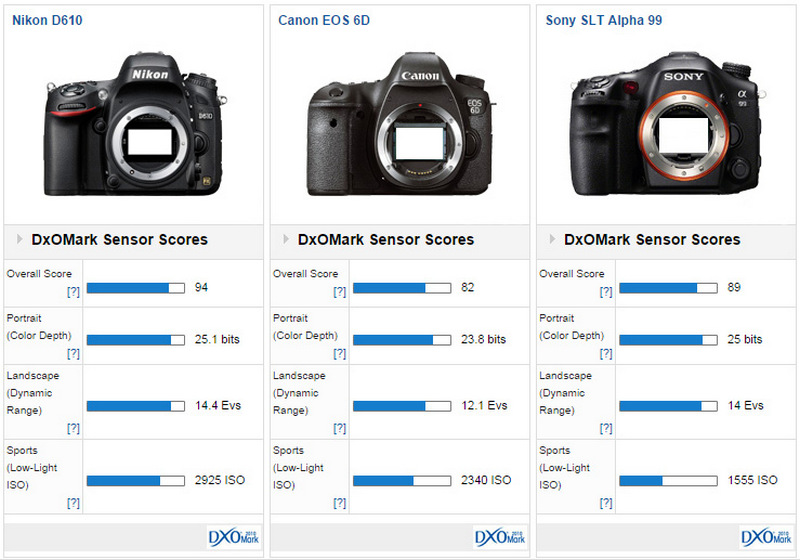Open help [?] for Nikon Sports Low-Light ISO
The height and width of the screenshot is (560, 800).
(73, 503)
